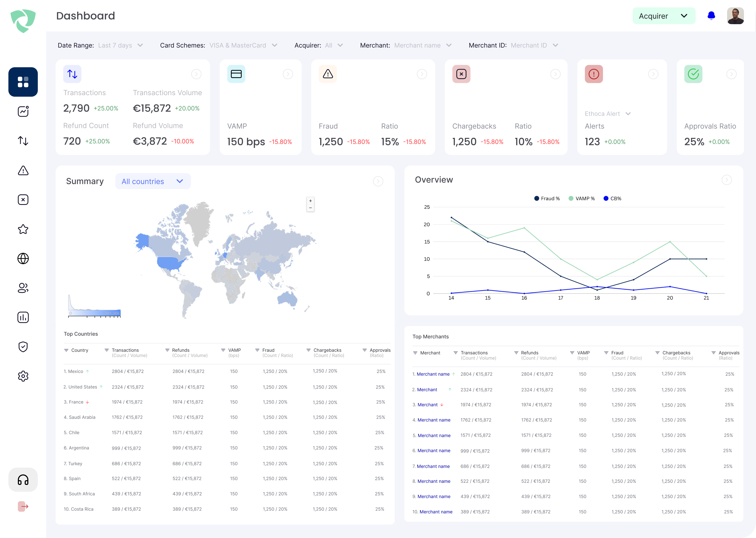Click the notification bell icon

pyautogui.click(x=711, y=15)
